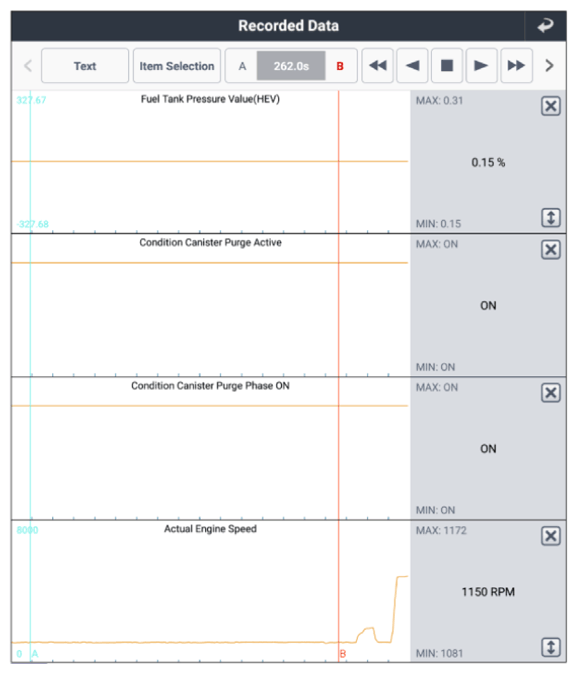577x673 pixels.
Task: Remove the Canister Purge Phase ON graph
Action: coord(551,393)
